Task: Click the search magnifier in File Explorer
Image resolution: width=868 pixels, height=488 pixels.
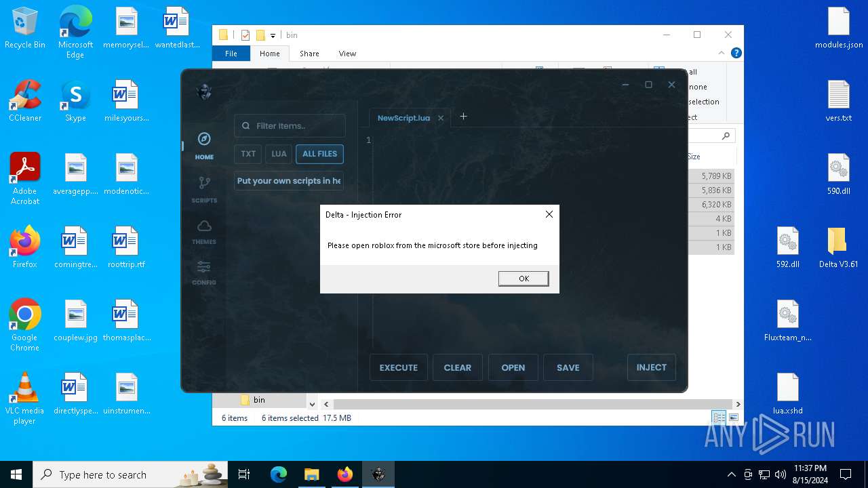Action: pos(726,136)
